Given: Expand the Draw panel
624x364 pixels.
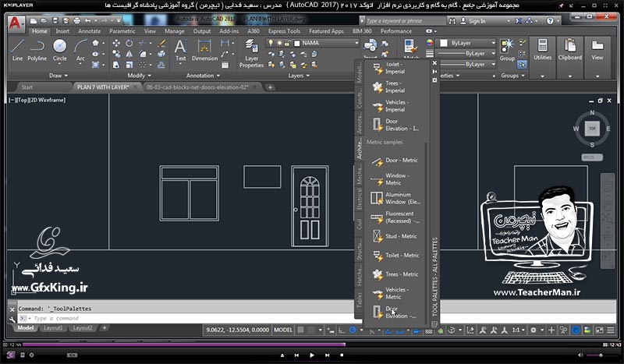Looking at the screenshot, I should 58,76.
